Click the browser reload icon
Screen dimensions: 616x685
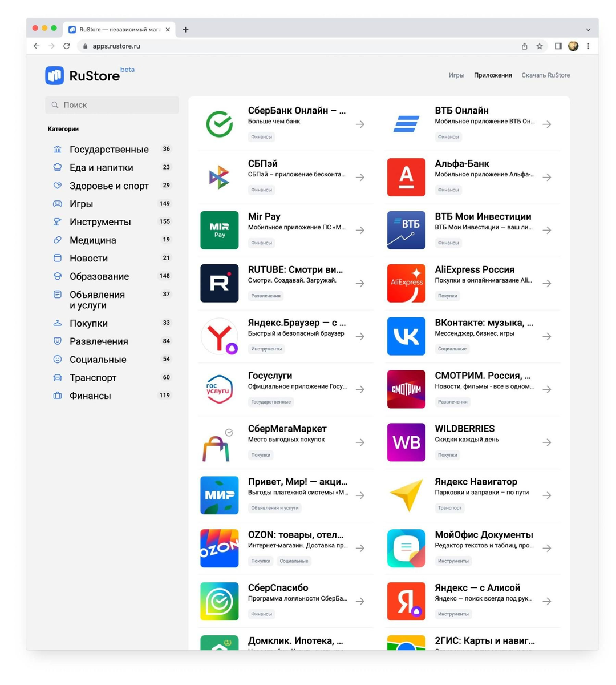[67, 46]
